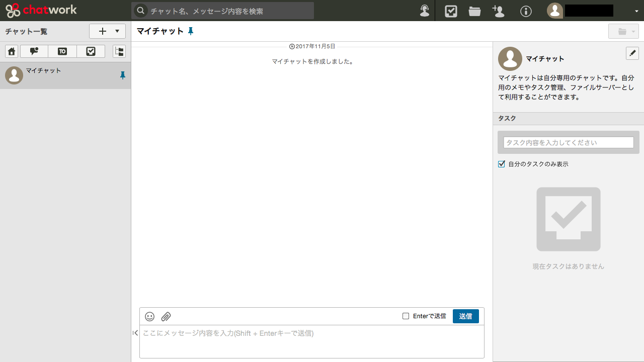The width and height of the screenshot is (644, 362).
Task: Open the emoticon smiley picker
Action: [149, 316]
